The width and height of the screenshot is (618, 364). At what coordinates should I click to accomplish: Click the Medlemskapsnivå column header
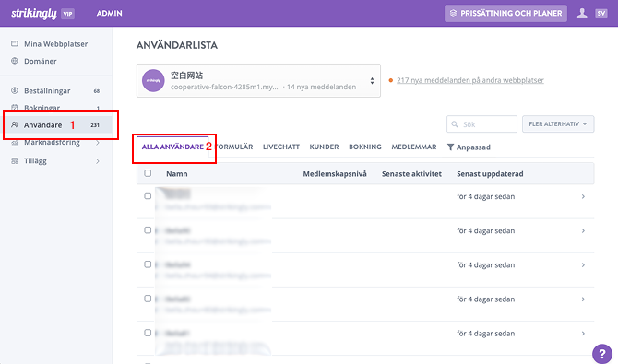coord(335,174)
